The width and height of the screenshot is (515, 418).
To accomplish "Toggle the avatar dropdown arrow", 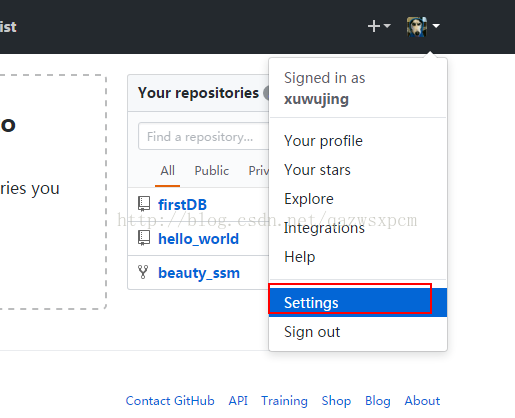I will [436, 26].
